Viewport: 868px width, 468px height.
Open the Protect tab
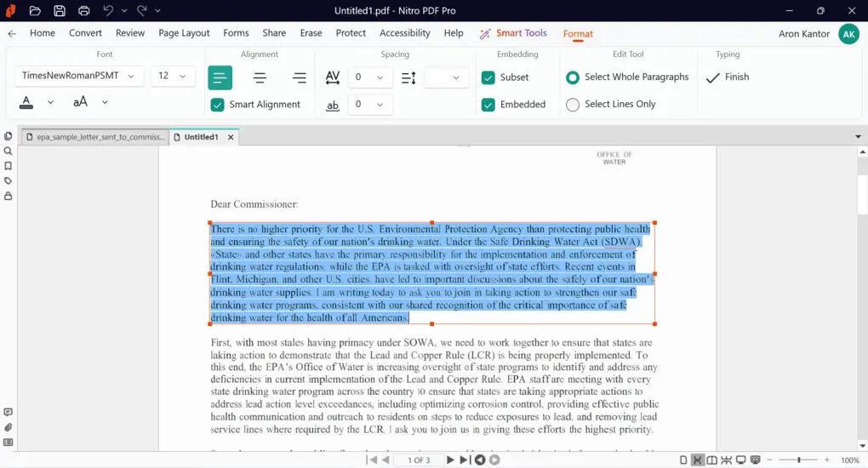click(x=351, y=33)
